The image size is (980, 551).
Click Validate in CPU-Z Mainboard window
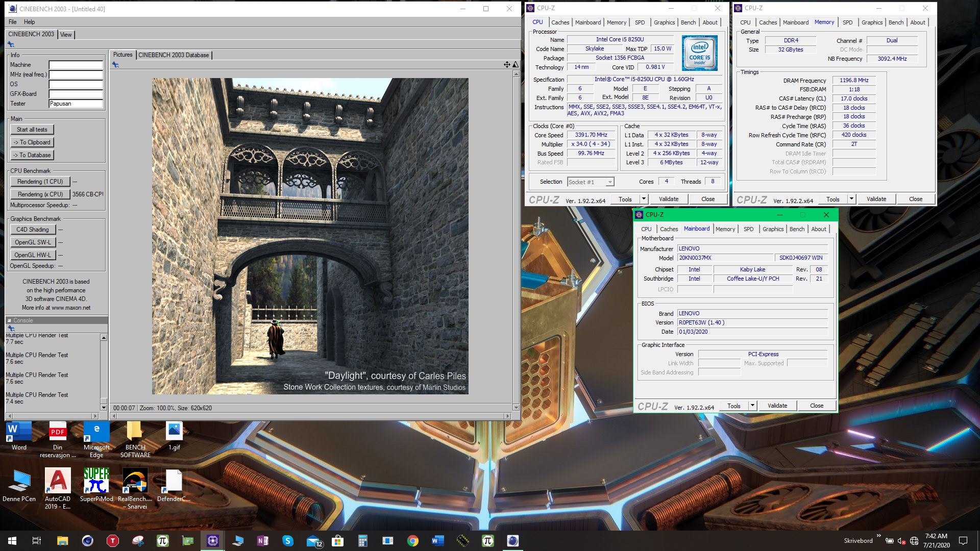777,406
